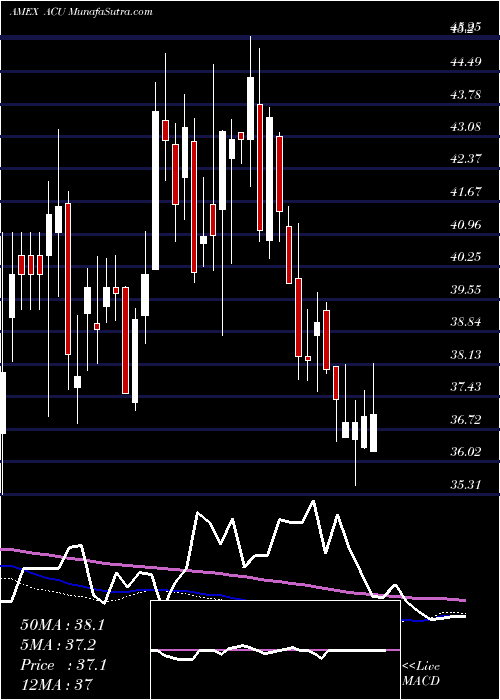Click inside the MACD inset chart panel
The width and height of the screenshot is (500, 700).
(x=275, y=650)
